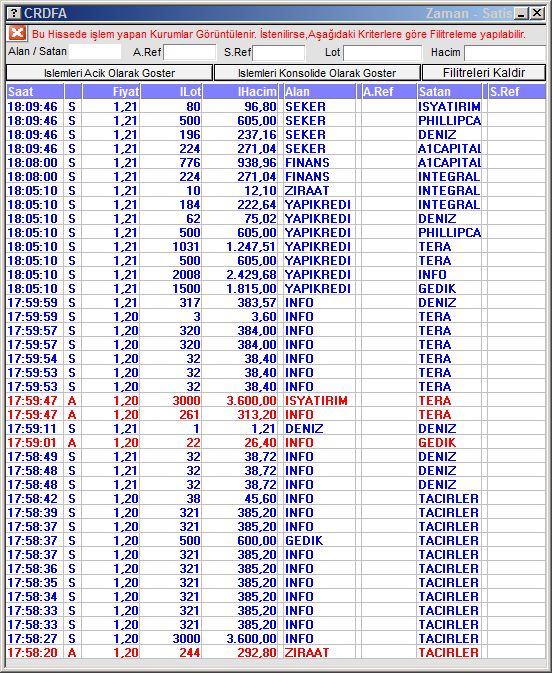
Task: Click into the Hacim filter field
Action: pyautogui.click(x=505, y=53)
